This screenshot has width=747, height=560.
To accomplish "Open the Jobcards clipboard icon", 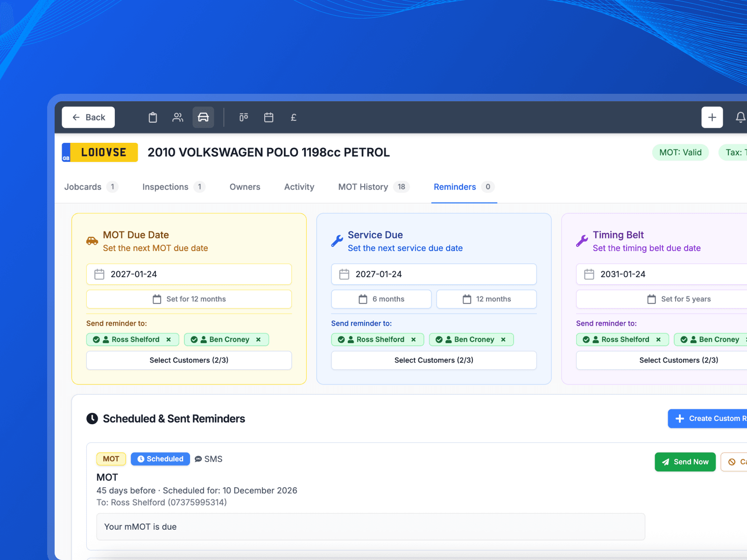I will coord(153,117).
